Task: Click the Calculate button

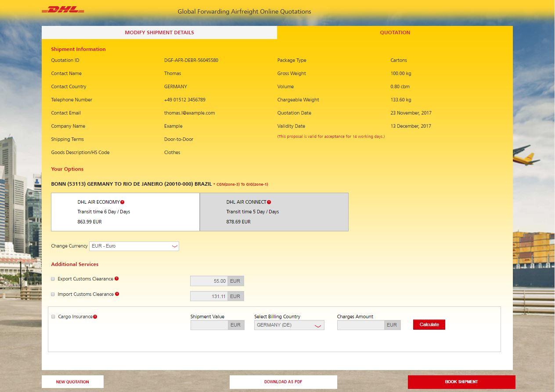Action: (x=429, y=324)
